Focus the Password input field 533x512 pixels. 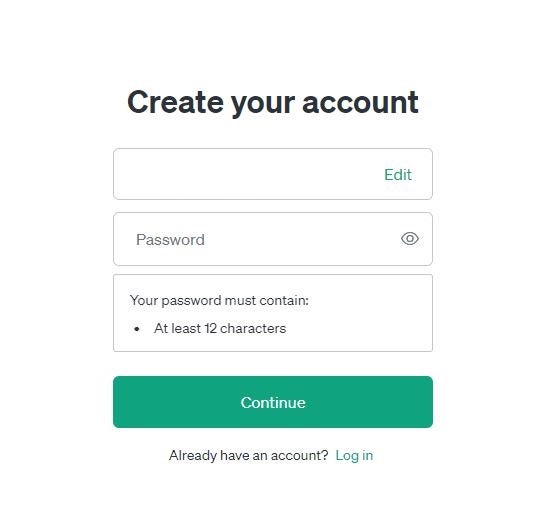coord(273,239)
